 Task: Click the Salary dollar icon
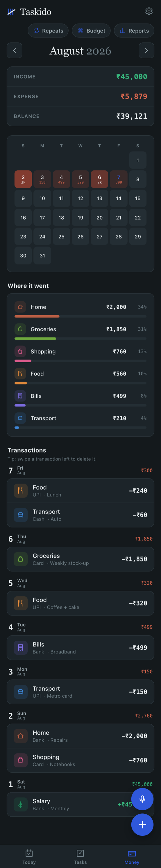tap(21, 805)
